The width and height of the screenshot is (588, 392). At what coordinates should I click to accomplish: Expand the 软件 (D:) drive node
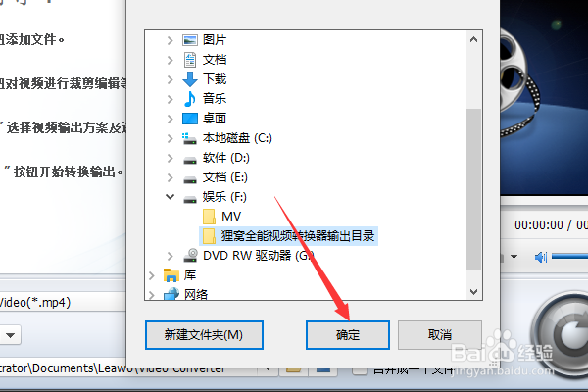(170, 158)
